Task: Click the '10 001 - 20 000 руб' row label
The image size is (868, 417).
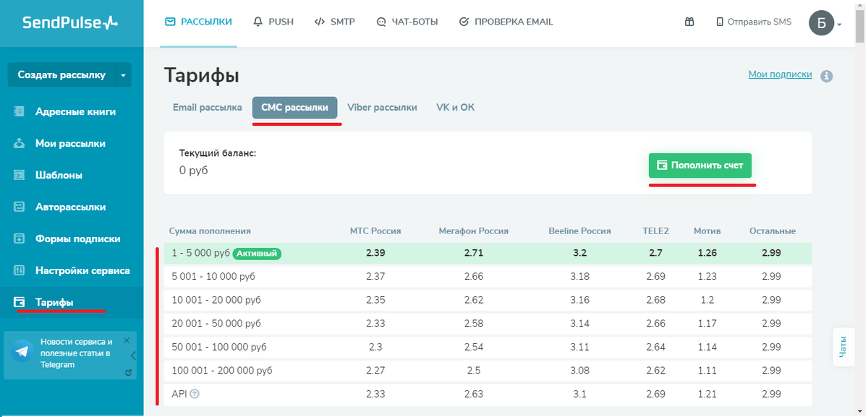Action: pyautogui.click(x=216, y=301)
